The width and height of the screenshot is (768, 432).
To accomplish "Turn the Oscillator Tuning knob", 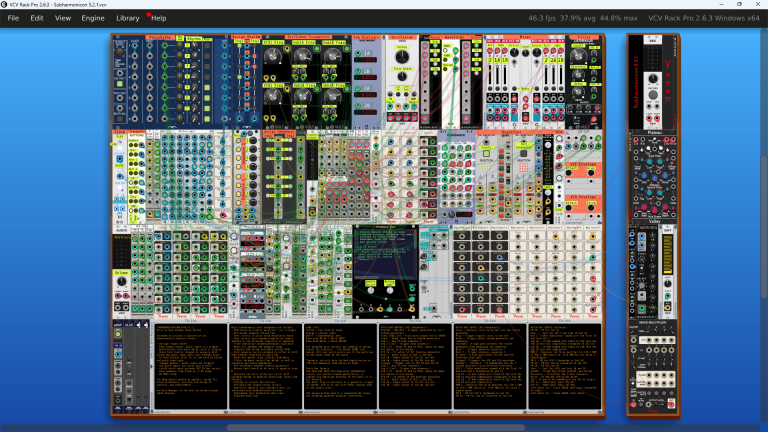I will (402, 57).
